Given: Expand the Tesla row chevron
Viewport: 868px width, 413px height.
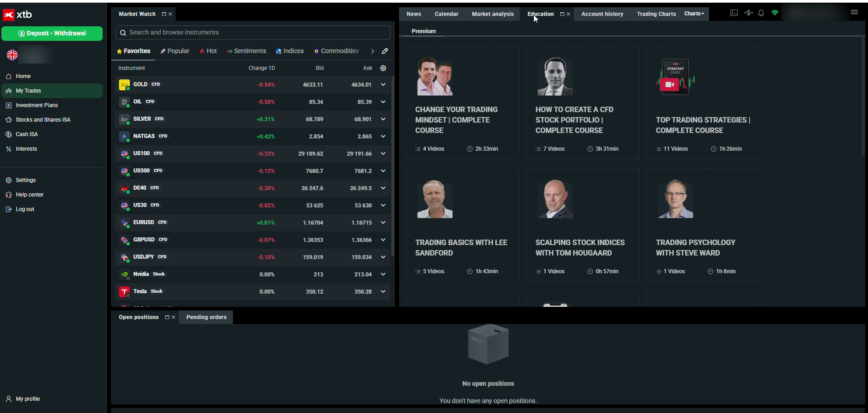Looking at the screenshot, I should [x=383, y=291].
